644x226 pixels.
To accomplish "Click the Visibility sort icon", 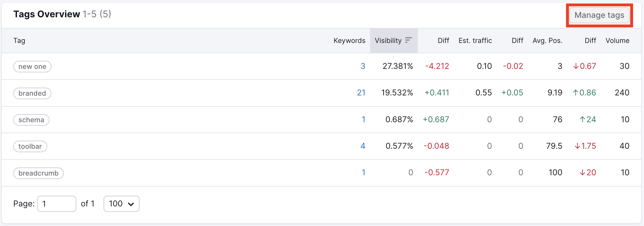I will pos(408,40).
